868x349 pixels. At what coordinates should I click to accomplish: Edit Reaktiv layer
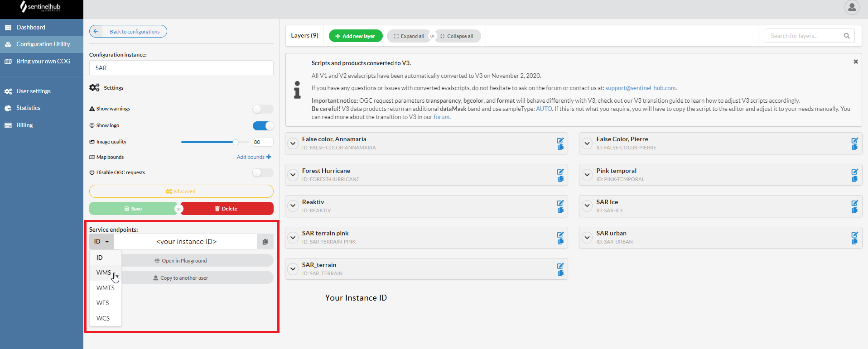(x=560, y=203)
